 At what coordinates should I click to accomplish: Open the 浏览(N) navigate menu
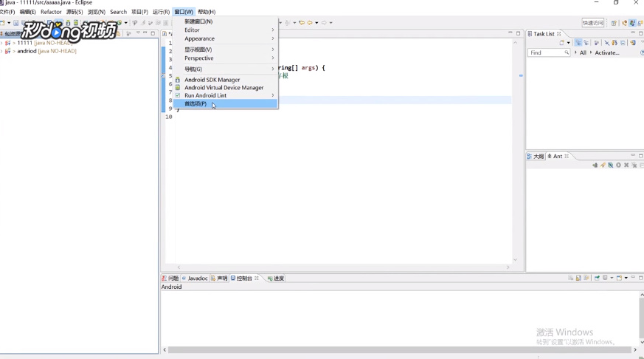[97, 12]
